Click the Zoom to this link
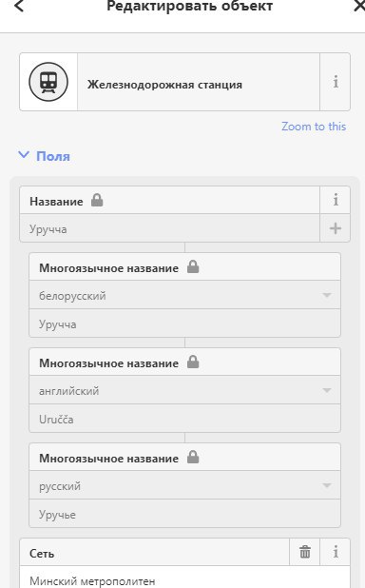Screen dimensions: 365x588 tap(314, 127)
